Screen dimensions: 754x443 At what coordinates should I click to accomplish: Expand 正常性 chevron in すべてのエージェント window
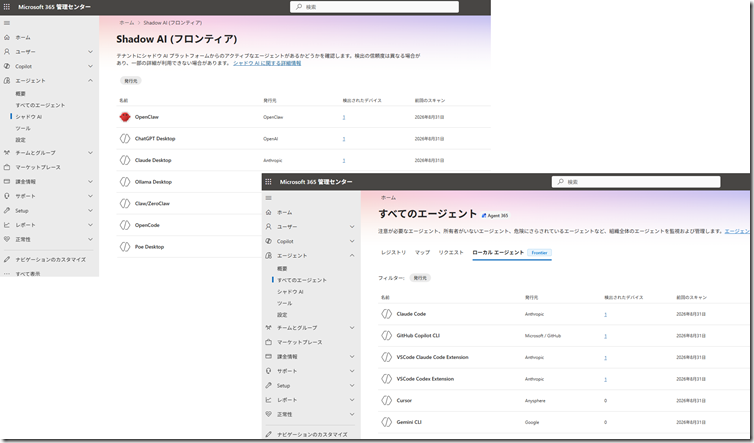tap(352, 414)
